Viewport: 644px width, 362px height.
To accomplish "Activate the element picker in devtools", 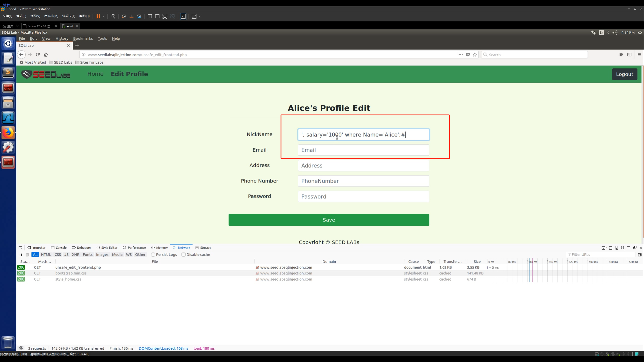I will [x=21, y=248].
